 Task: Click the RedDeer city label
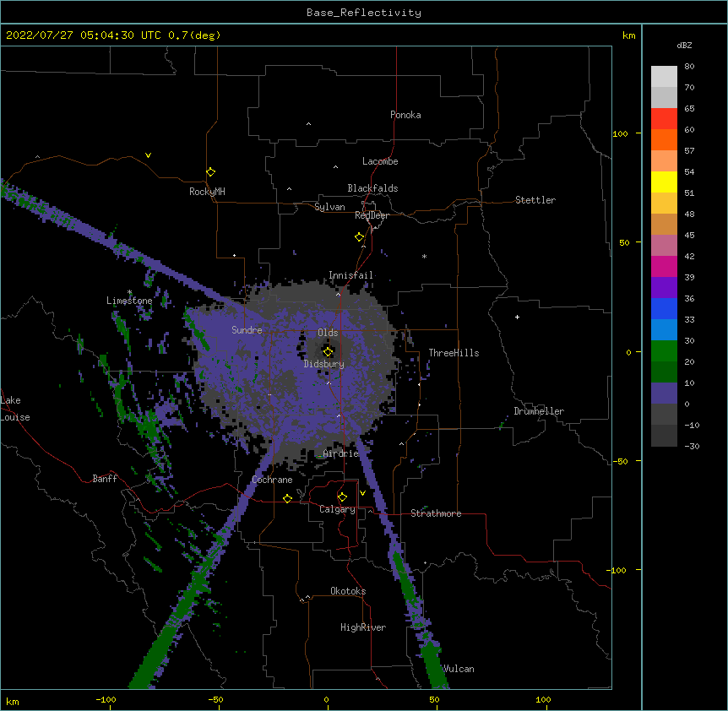click(372, 215)
